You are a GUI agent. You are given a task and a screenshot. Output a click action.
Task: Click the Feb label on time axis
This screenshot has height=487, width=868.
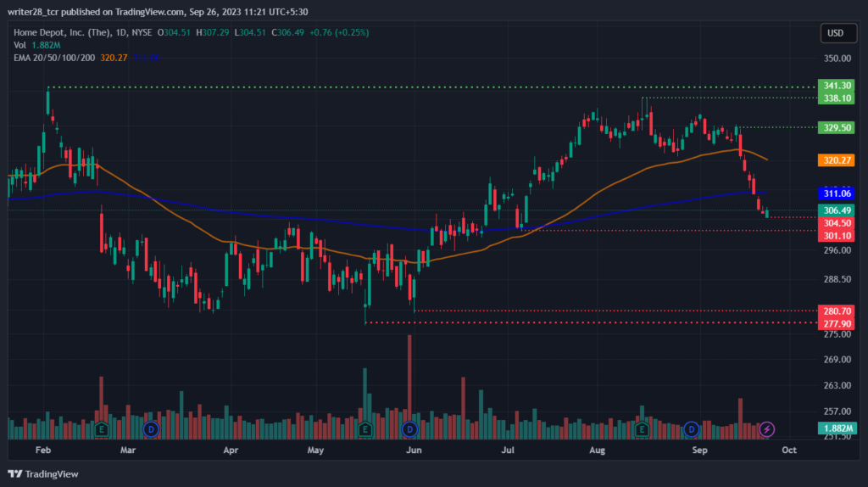point(43,450)
